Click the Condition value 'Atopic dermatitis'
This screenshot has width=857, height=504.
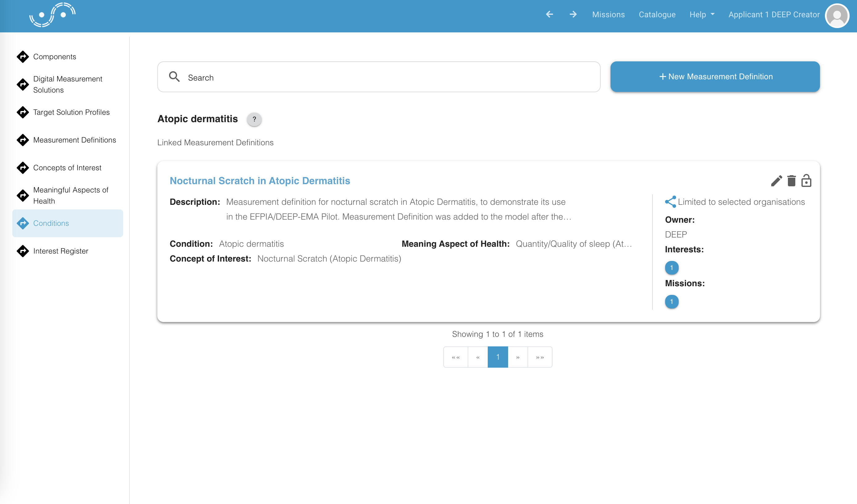251,244
